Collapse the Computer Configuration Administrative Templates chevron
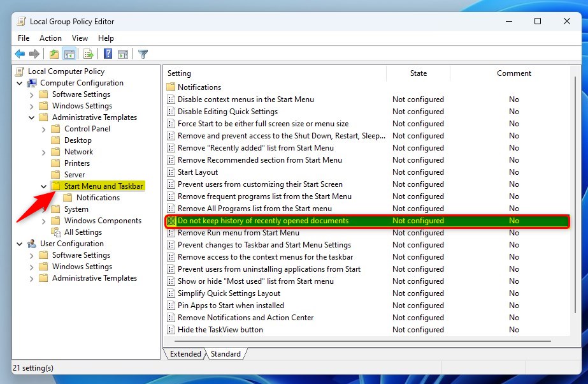This screenshot has width=588, height=384. coord(31,118)
